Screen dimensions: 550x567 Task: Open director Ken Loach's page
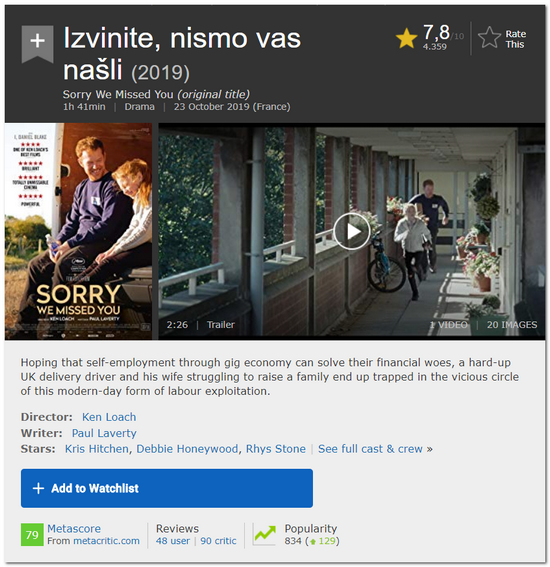click(109, 417)
